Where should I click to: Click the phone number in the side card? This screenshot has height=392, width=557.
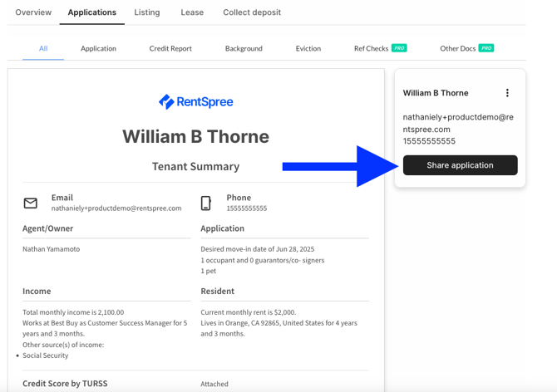point(429,141)
